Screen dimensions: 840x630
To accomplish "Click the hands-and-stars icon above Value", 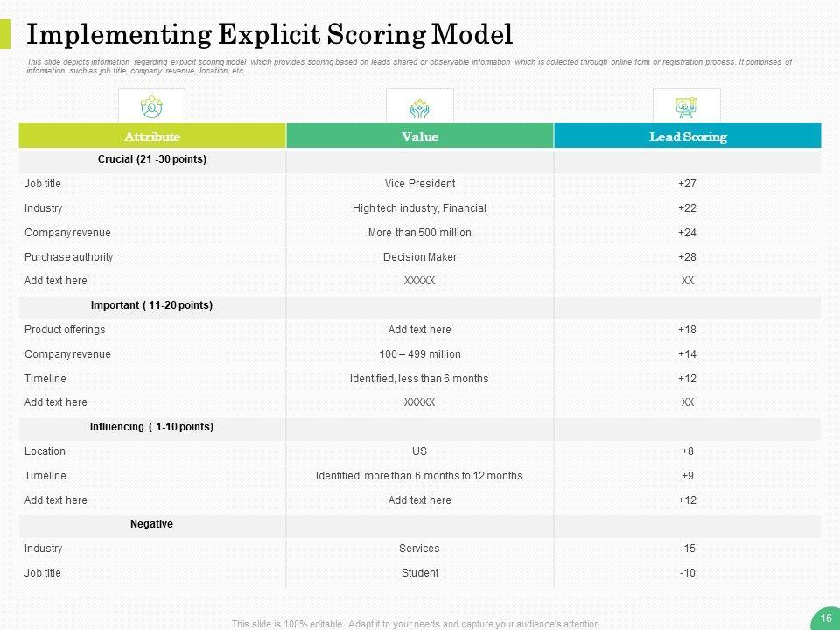I will (420, 108).
